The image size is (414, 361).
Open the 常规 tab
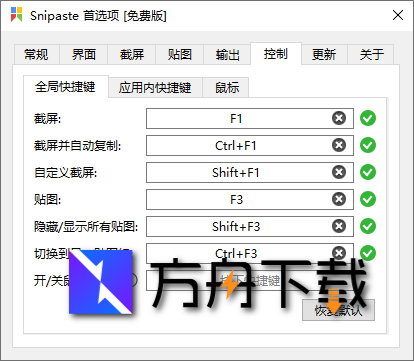pos(37,54)
